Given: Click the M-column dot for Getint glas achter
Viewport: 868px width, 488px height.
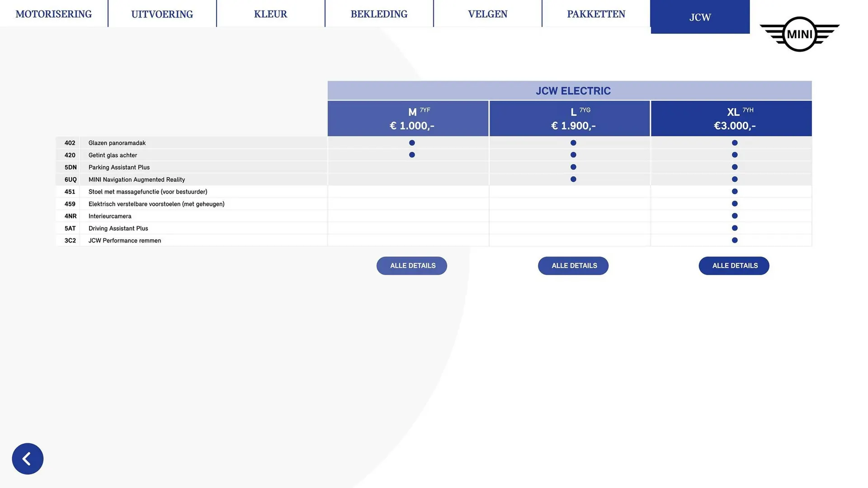Looking at the screenshot, I should pyautogui.click(x=412, y=155).
